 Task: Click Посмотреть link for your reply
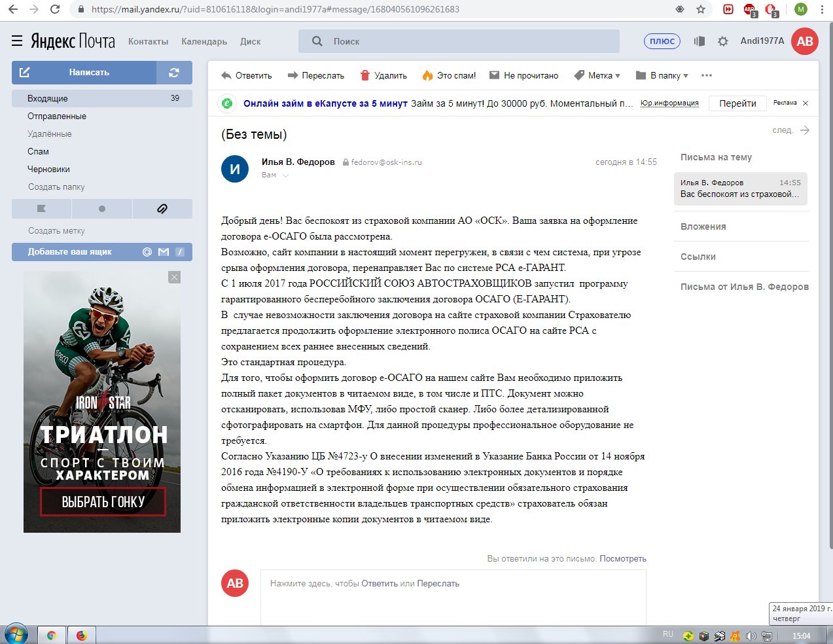coord(623,559)
